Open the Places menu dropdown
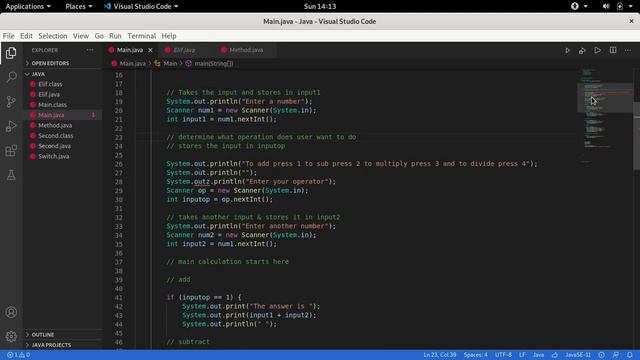The width and height of the screenshot is (640, 360). pos(79,6)
